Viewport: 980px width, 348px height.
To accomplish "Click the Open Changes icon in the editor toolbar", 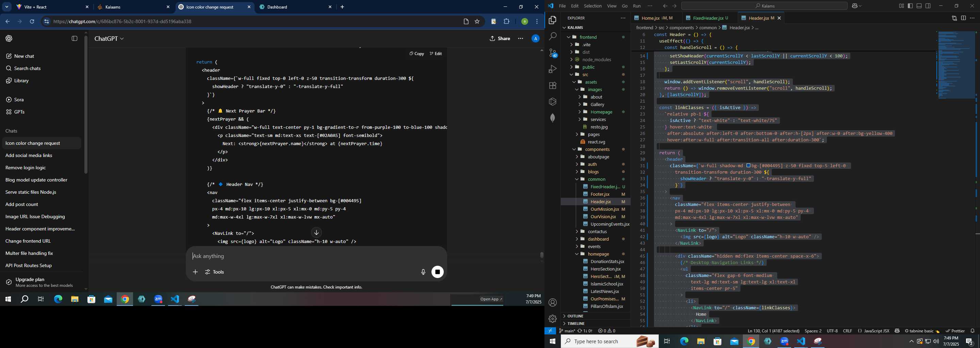I will pos(954,18).
